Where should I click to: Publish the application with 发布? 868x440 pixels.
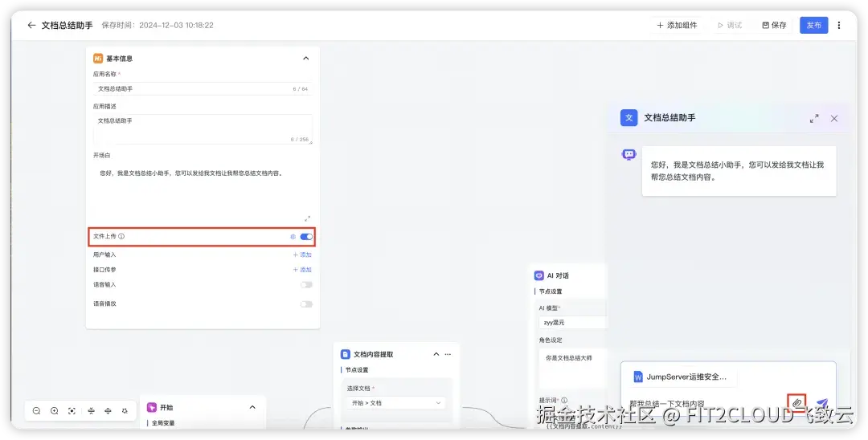[x=813, y=26]
